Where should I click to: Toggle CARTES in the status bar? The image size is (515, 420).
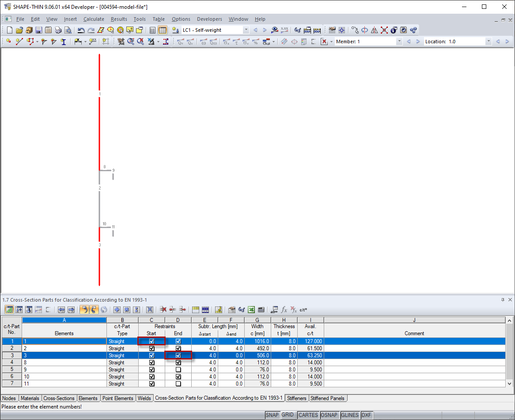[308, 415]
